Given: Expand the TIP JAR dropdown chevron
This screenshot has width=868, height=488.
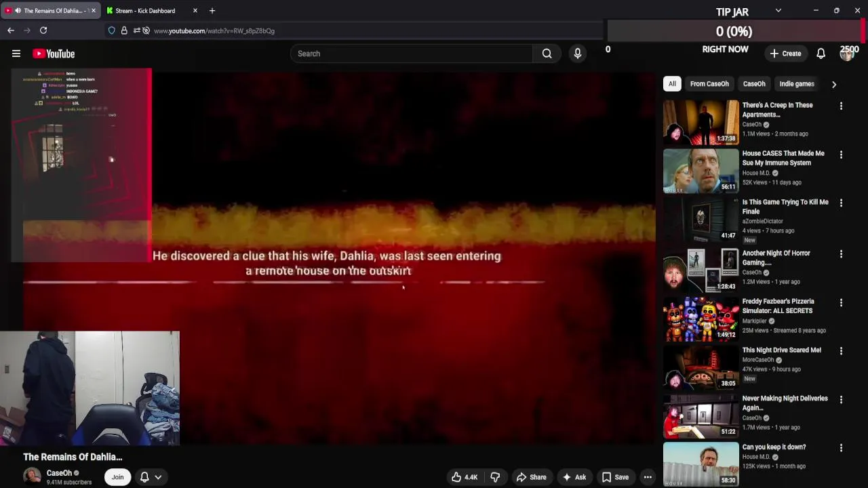Looking at the screenshot, I should pos(778,11).
